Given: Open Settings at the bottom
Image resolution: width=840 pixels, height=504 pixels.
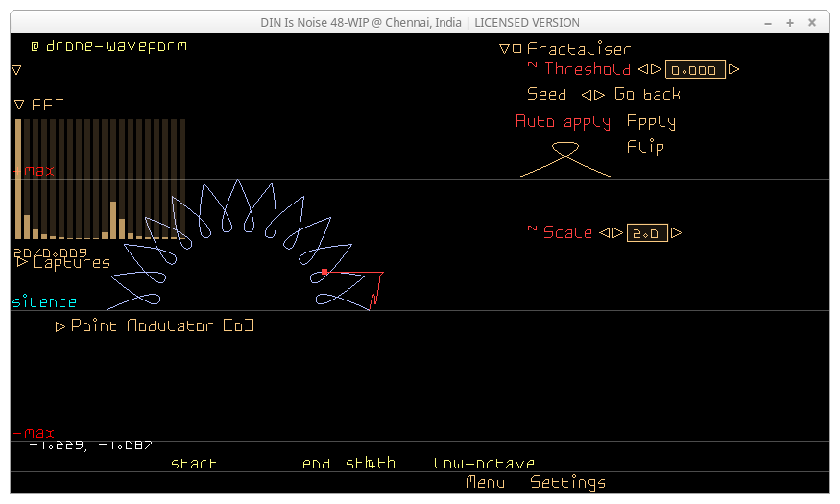Looking at the screenshot, I should pos(567,482).
